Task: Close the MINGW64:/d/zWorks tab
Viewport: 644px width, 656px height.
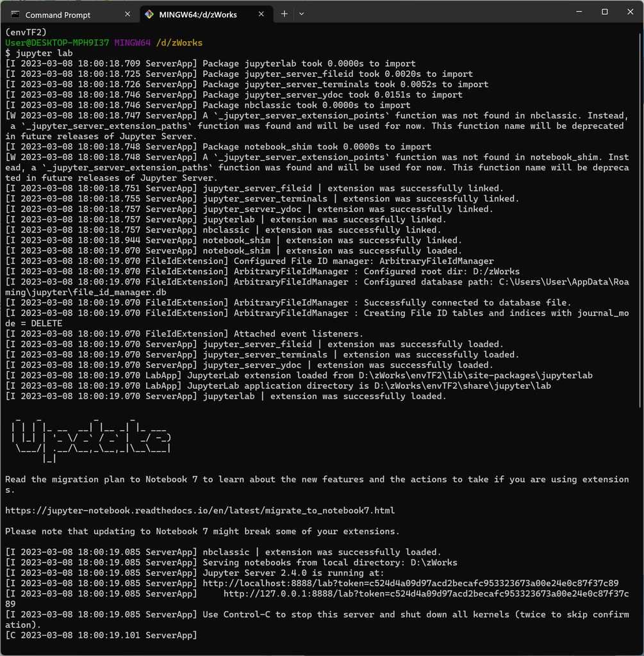Action: (261, 14)
